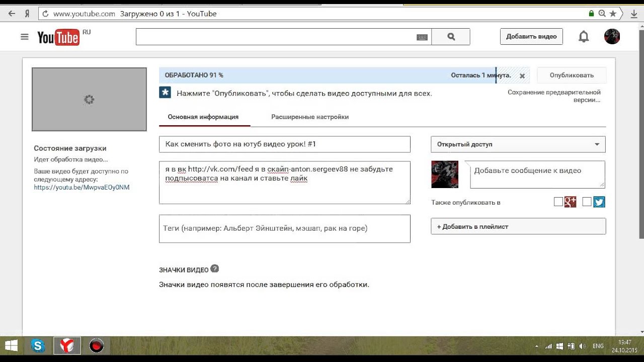Click the ОБРАБОТАНО 91 % text
The image size is (644, 362).
(x=194, y=75)
